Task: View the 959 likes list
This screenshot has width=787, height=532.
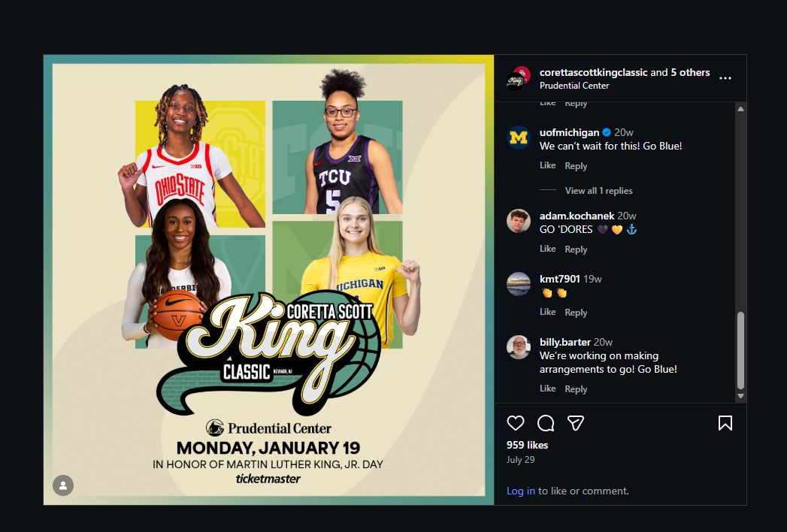Action: click(527, 445)
